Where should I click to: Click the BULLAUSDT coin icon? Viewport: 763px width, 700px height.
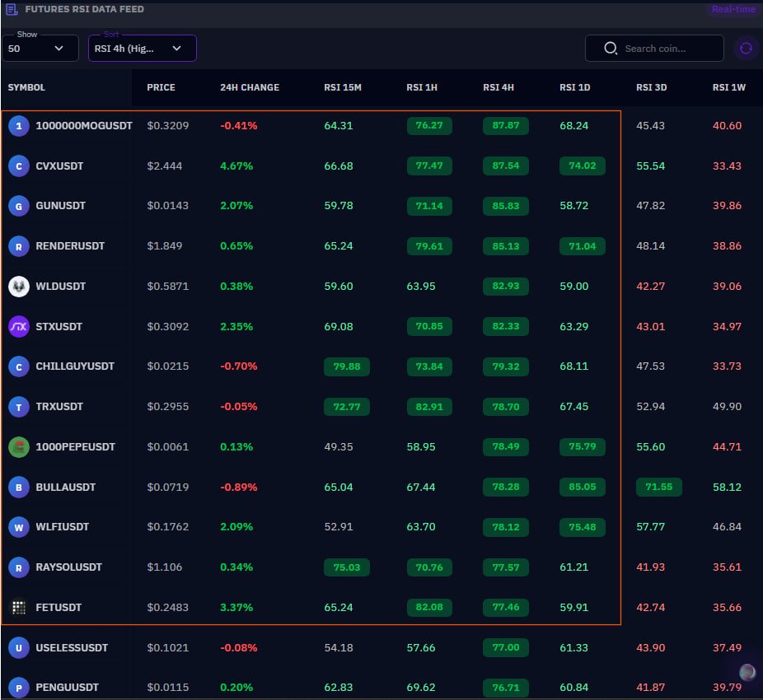(x=17, y=487)
